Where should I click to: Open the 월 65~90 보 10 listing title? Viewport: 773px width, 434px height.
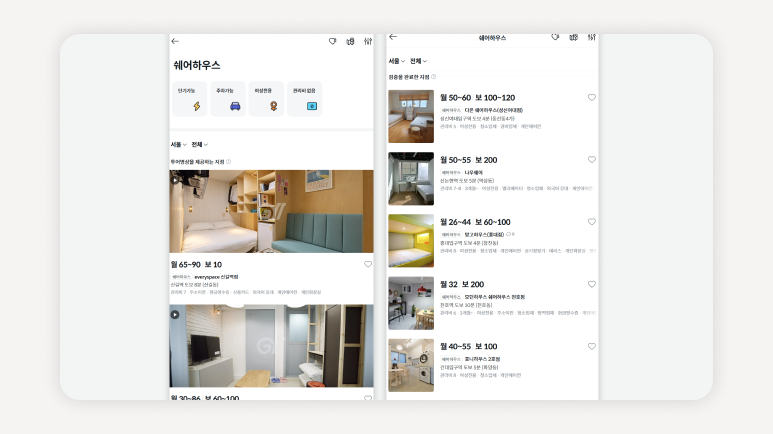click(x=196, y=265)
